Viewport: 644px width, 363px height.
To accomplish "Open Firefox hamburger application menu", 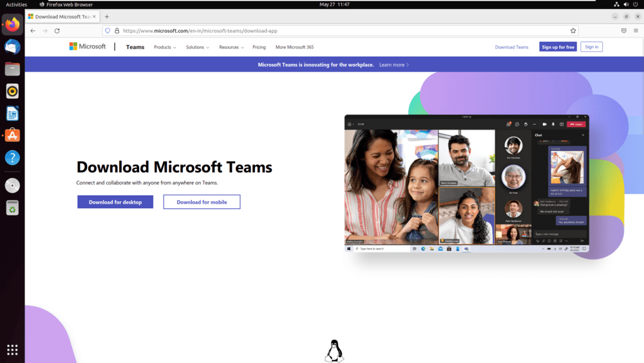I will pyautogui.click(x=636, y=31).
